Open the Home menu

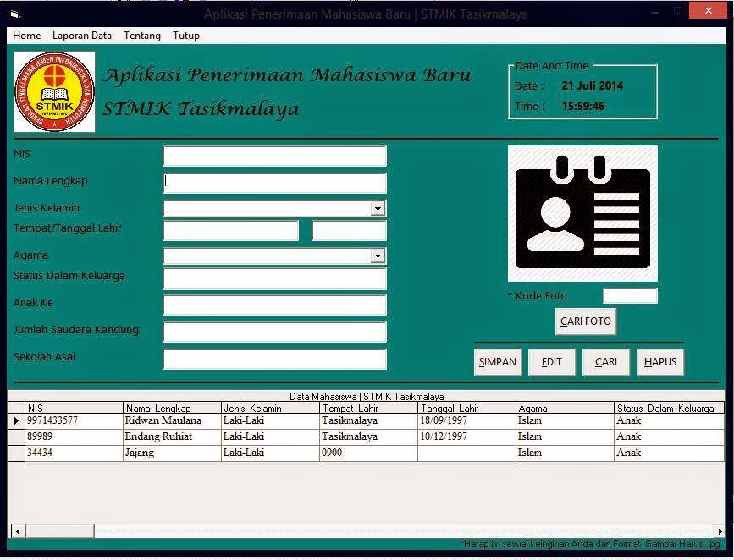(x=27, y=36)
